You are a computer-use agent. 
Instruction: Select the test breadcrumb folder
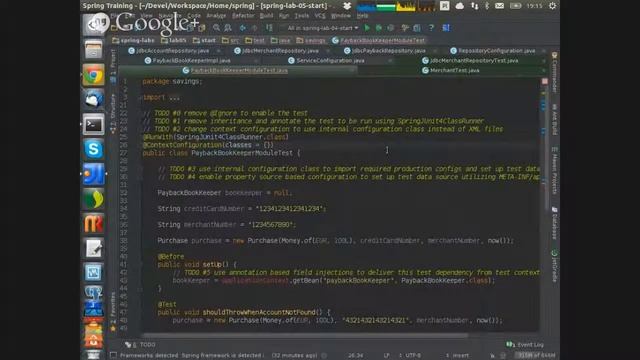[255, 40]
